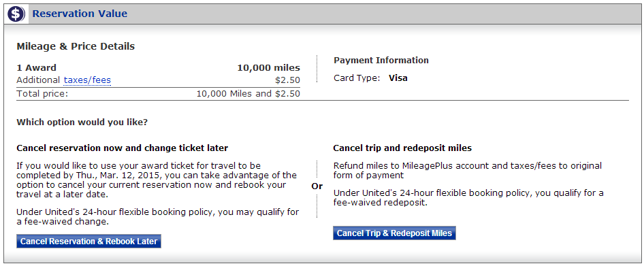Select the 10,000 Miles and $2.50 total

248,94
